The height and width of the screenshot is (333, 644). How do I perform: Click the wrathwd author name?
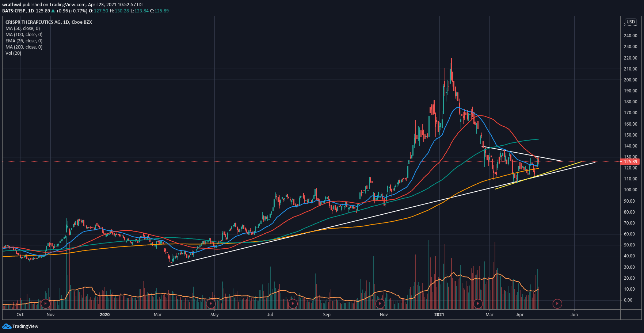click(12, 5)
